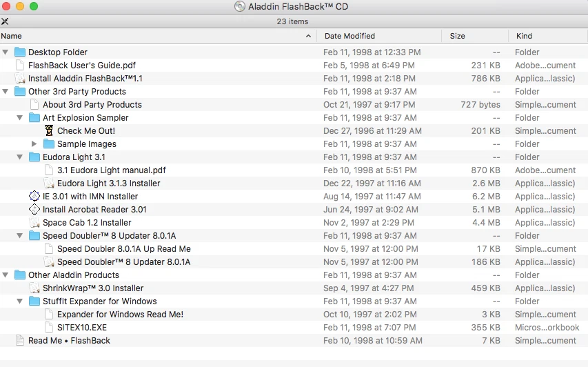
Task: Click the Space Cab 1.2 Installer icon
Action: point(34,223)
